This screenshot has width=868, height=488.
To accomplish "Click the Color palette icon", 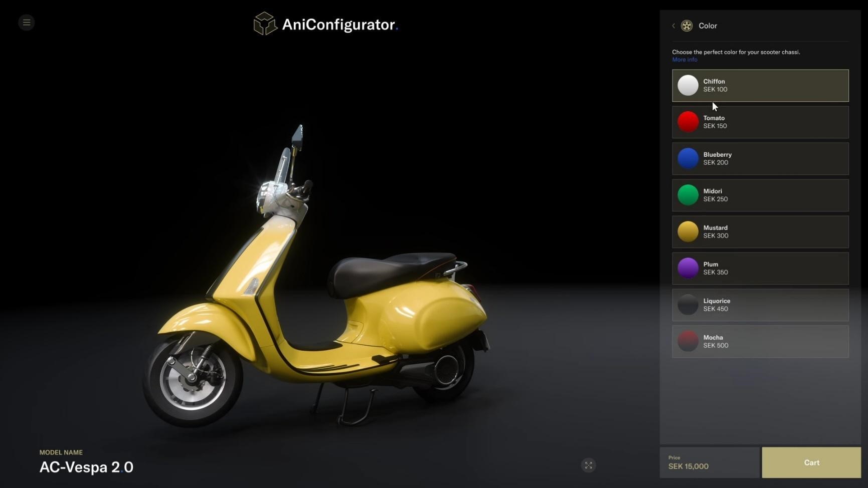I will (687, 26).
